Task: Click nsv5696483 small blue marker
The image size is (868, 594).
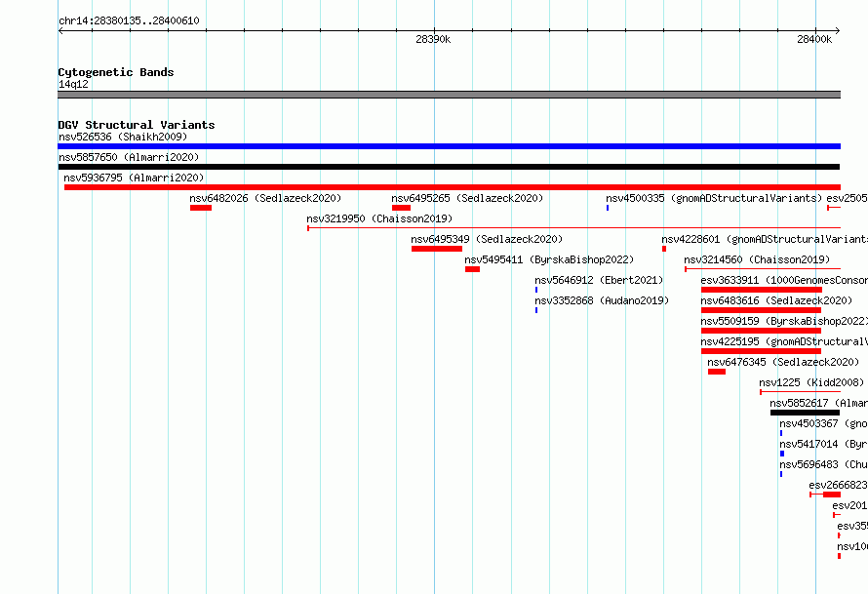Action: (781, 474)
